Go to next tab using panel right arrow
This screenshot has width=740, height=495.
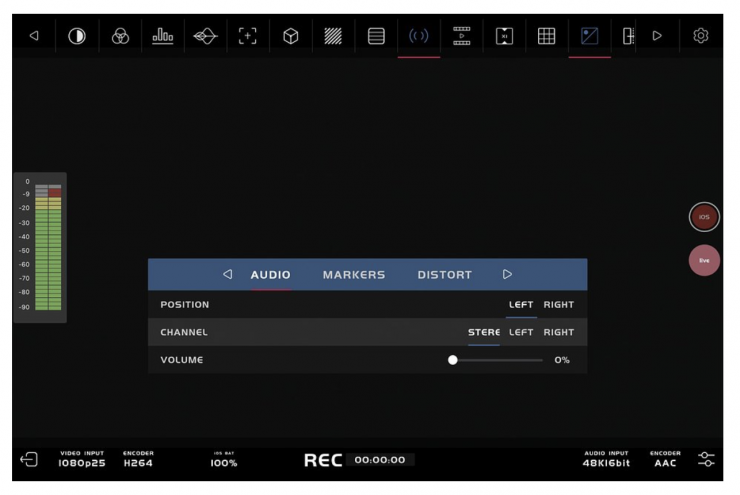pos(507,274)
